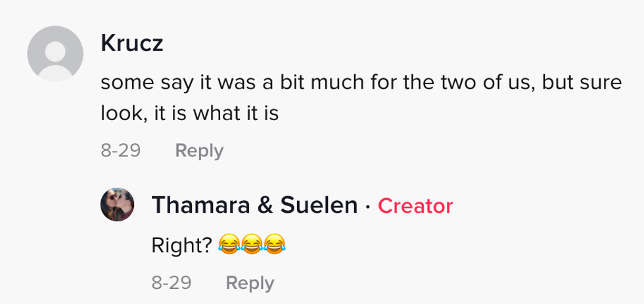
Task: Click the pink Creator badge
Action: point(415,206)
